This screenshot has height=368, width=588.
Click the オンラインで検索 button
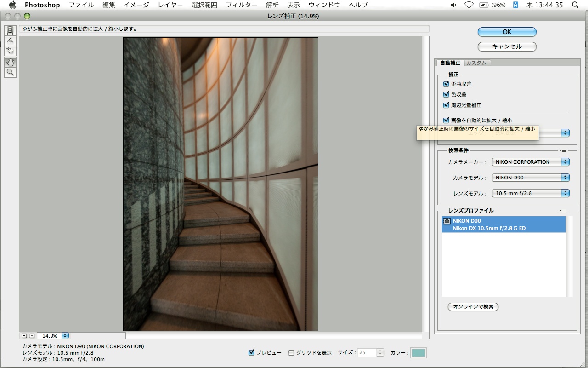473,306
